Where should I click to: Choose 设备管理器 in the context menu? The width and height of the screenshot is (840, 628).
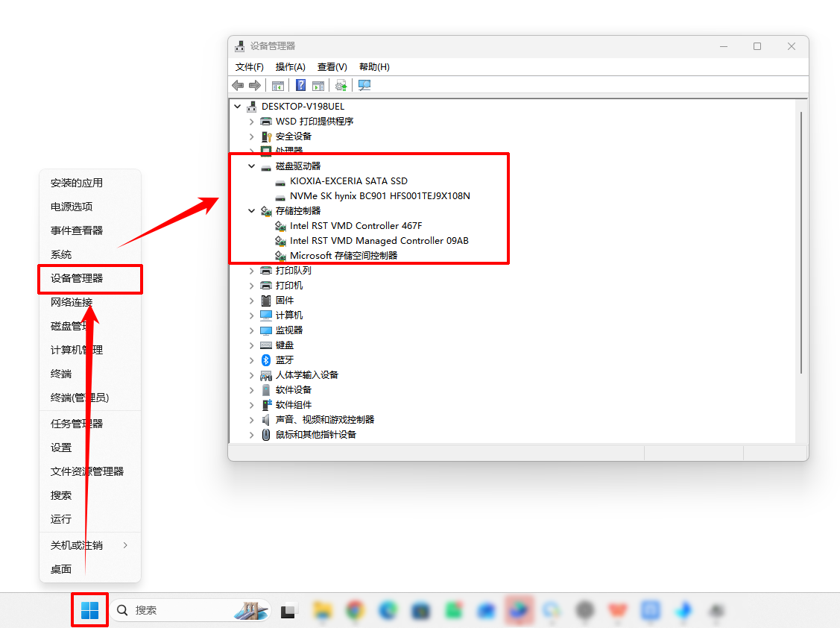point(90,278)
